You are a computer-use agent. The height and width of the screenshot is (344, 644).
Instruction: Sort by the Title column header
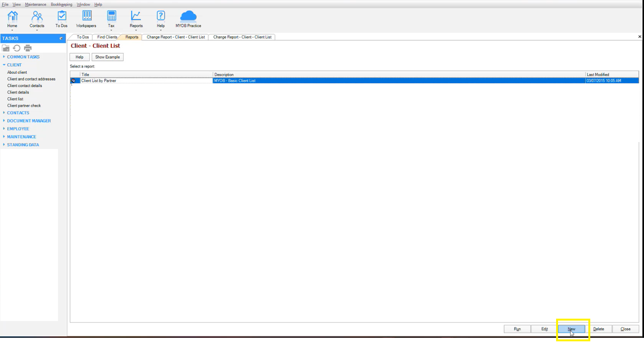click(x=146, y=74)
